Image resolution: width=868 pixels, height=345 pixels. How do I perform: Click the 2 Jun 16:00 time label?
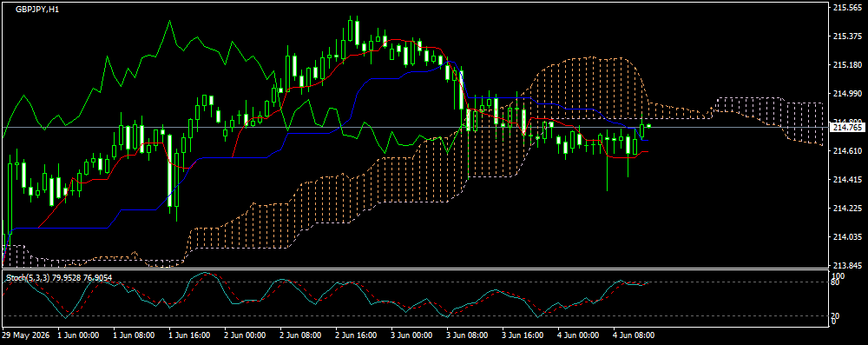click(356, 335)
